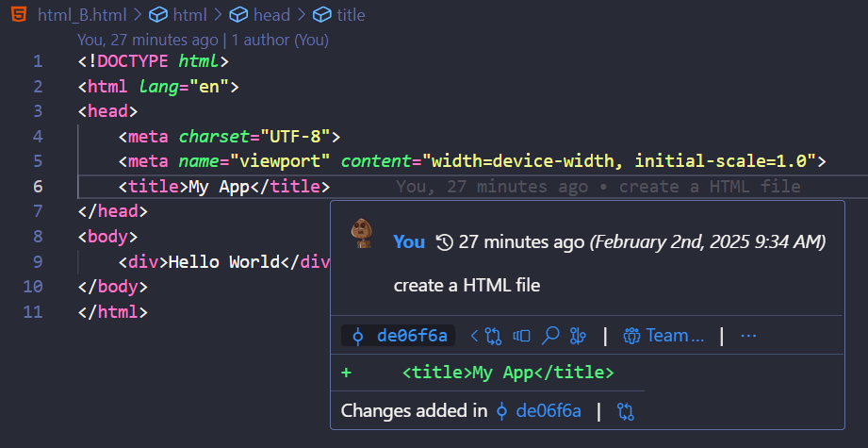
Task: Click the lang="en" attribute on line 2
Action: (184, 87)
